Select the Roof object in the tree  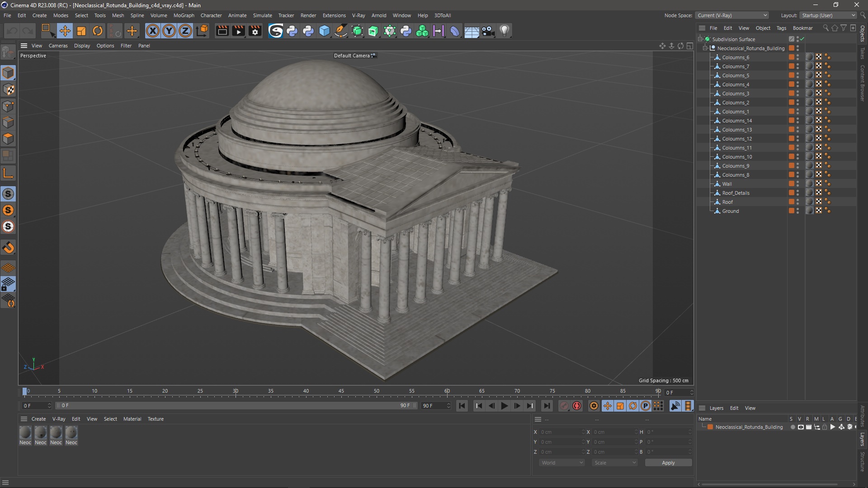point(727,202)
